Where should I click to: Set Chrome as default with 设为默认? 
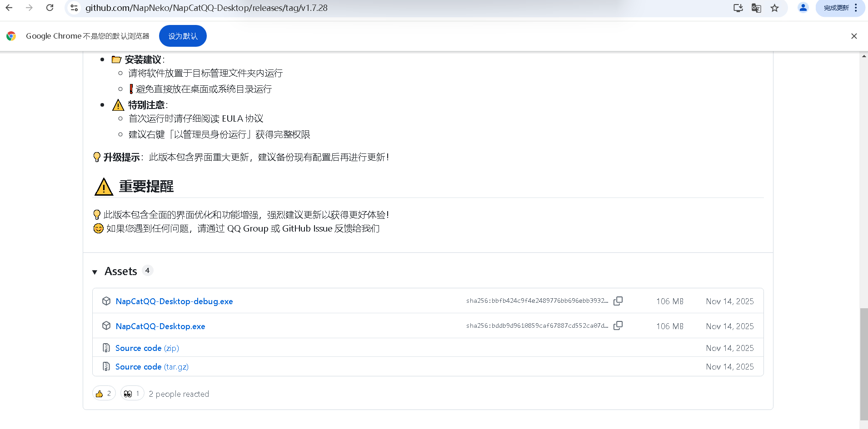(x=183, y=36)
